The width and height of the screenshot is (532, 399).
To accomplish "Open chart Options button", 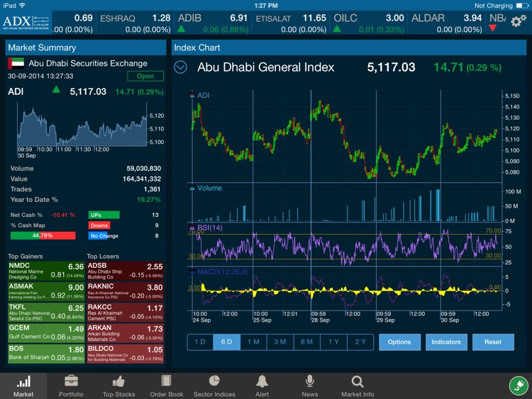I will point(399,342).
